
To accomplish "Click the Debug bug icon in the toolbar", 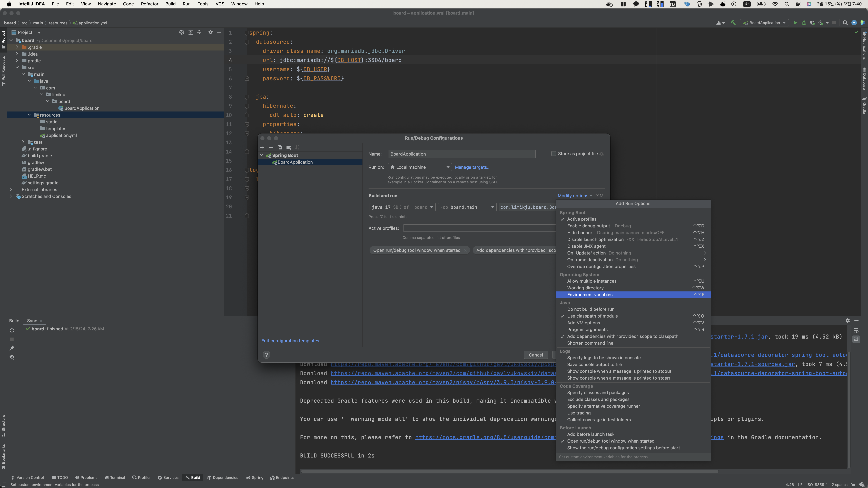I will 804,23.
